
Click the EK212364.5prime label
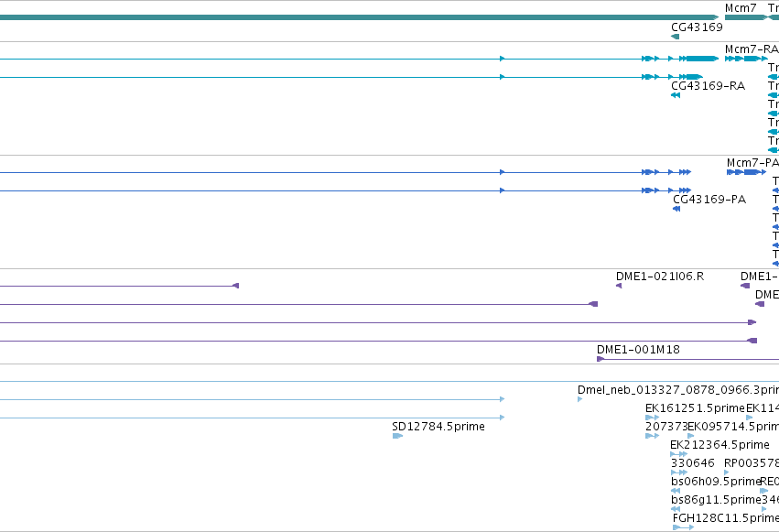coord(719,445)
